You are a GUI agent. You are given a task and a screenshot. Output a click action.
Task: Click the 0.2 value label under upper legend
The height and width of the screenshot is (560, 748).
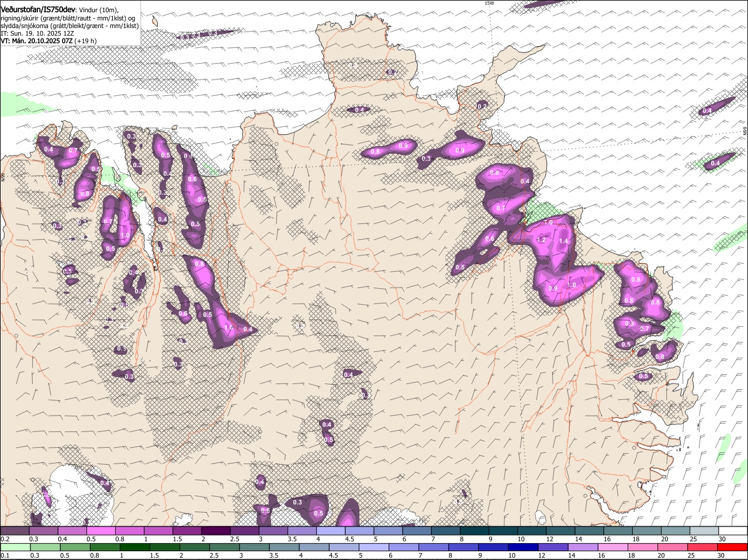pyautogui.click(x=5, y=539)
